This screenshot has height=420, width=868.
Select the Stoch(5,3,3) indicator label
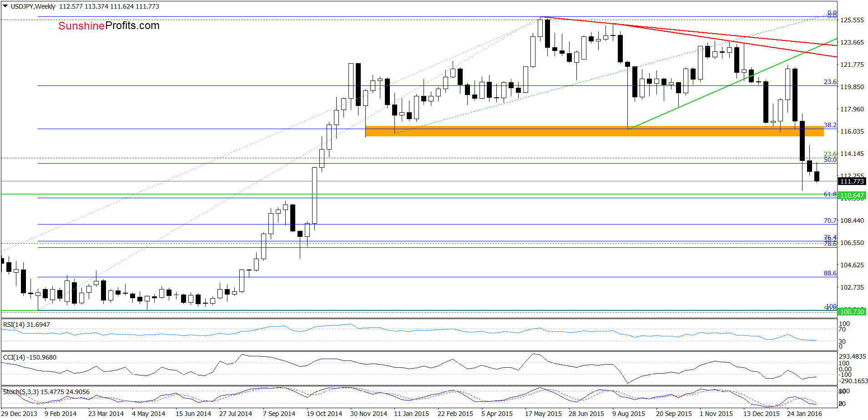(46, 392)
